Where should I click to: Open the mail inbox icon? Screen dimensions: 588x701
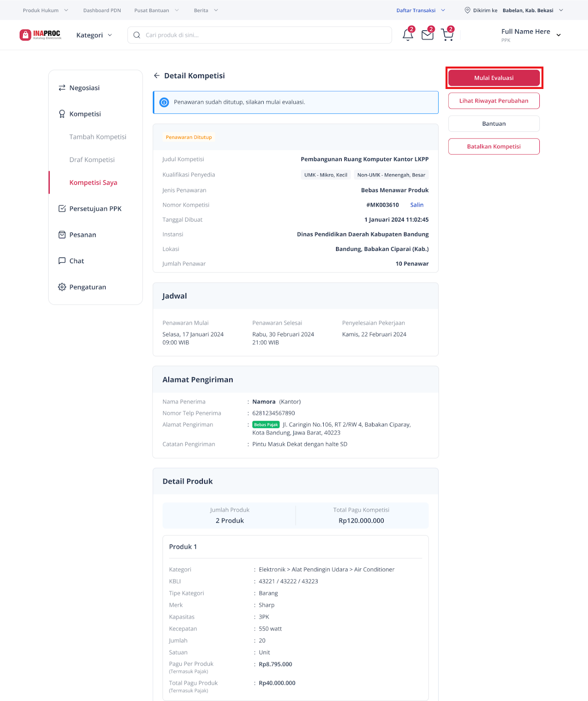[427, 35]
